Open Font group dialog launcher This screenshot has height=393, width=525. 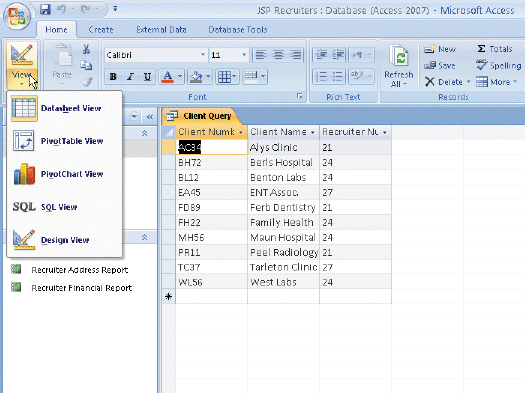[x=299, y=96]
